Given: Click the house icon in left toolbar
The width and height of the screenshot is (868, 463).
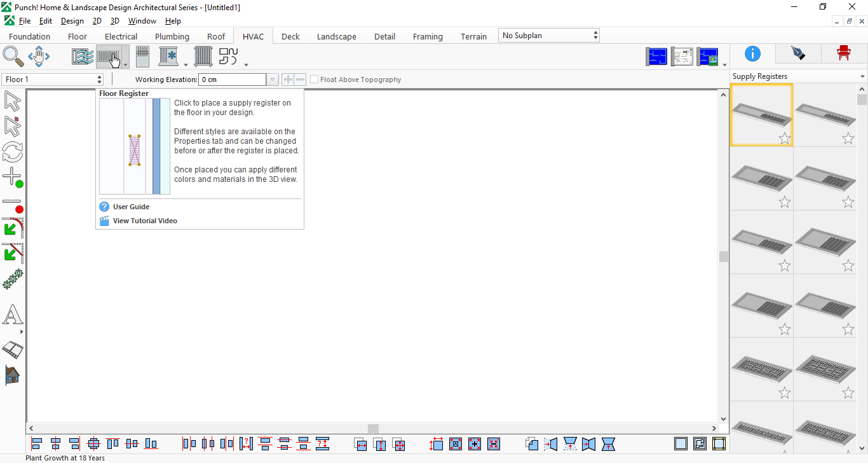Looking at the screenshot, I should tap(13, 375).
